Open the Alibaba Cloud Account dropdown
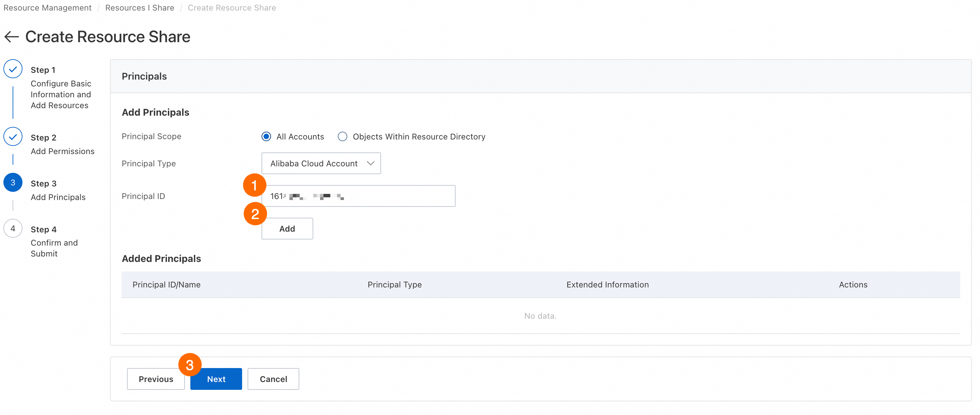The height and width of the screenshot is (415, 980). 321,163
